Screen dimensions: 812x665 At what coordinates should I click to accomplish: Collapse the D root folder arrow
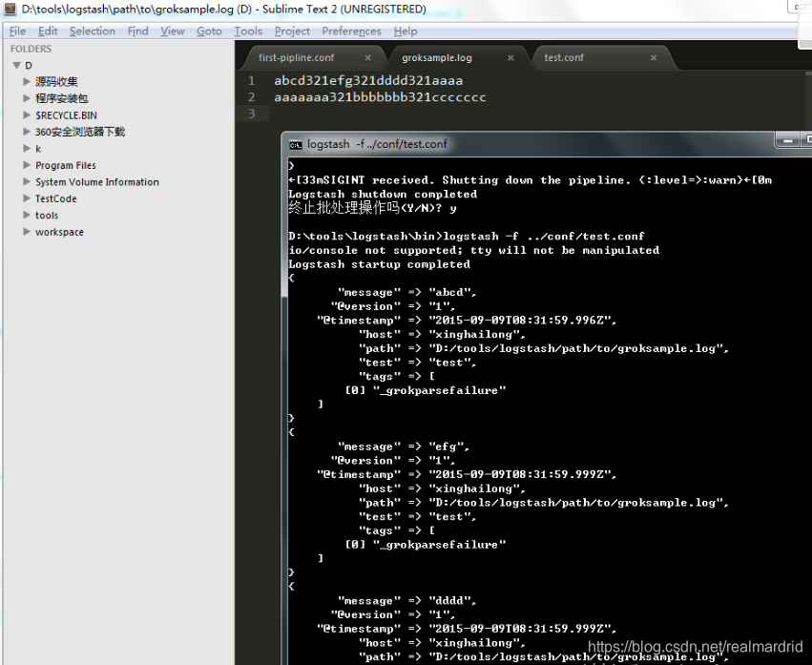pos(16,65)
